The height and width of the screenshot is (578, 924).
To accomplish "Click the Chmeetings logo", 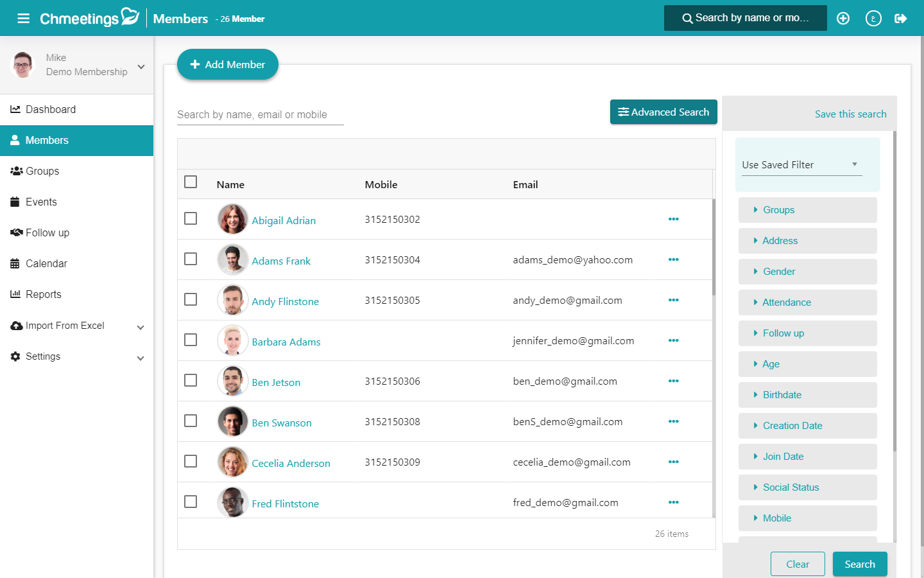I will pyautogui.click(x=89, y=17).
